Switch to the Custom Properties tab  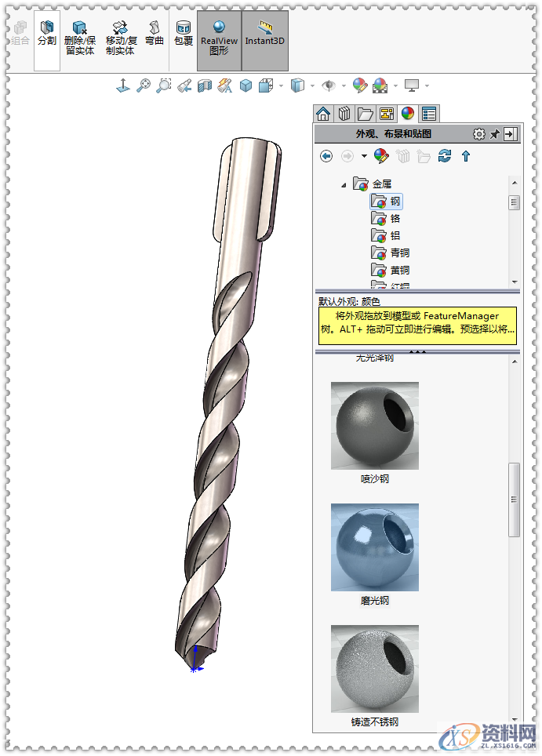click(429, 114)
